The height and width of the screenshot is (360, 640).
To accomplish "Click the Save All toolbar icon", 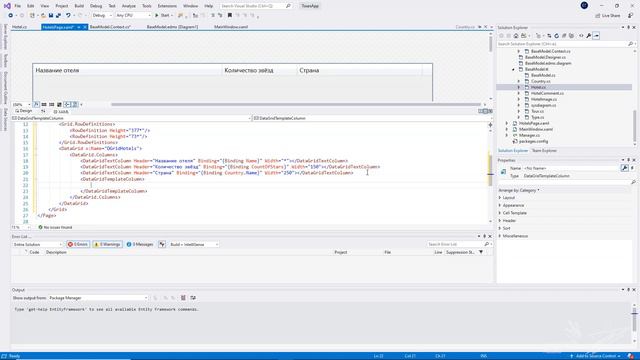I will click(x=58, y=16).
